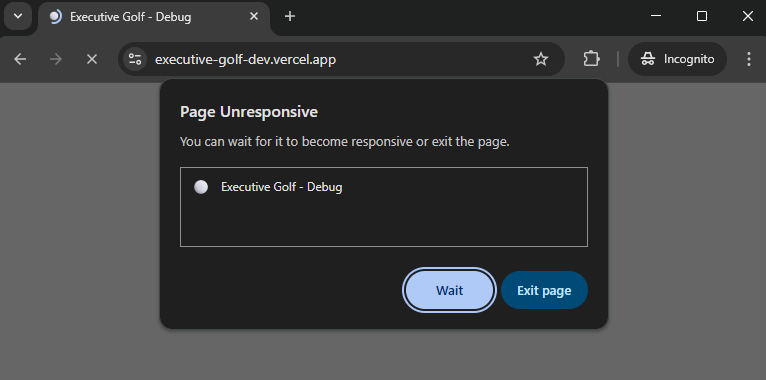This screenshot has width=766, height=380.
Task: Go back with the back arrow
Action: (x=20, y=60)
